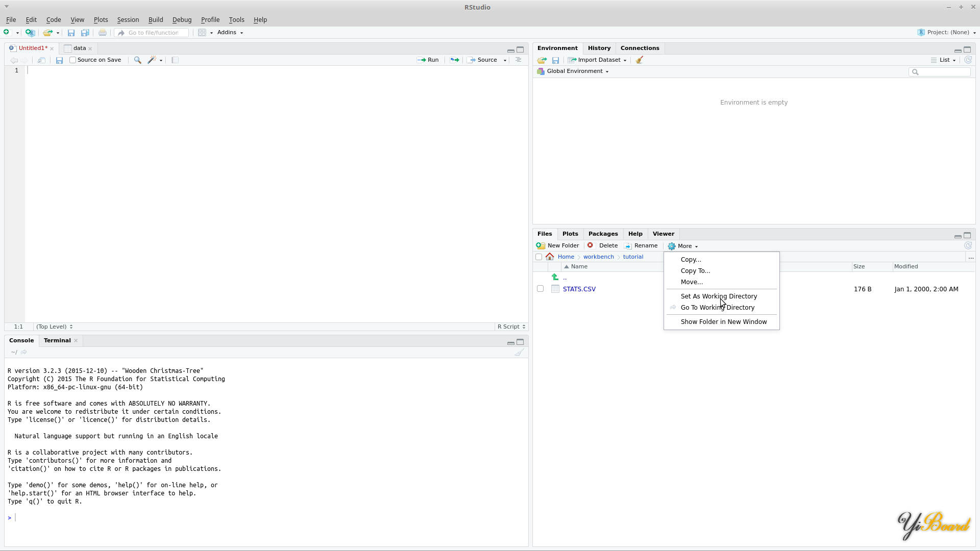Switch to the Packages tab
This screenshot has height=551, width=980.
click(603, 234)
